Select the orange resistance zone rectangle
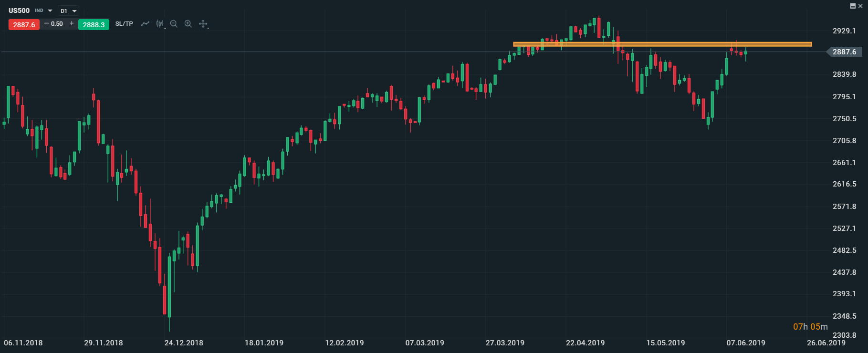This screenshot has width=868, height=353. tap(662, 44)
